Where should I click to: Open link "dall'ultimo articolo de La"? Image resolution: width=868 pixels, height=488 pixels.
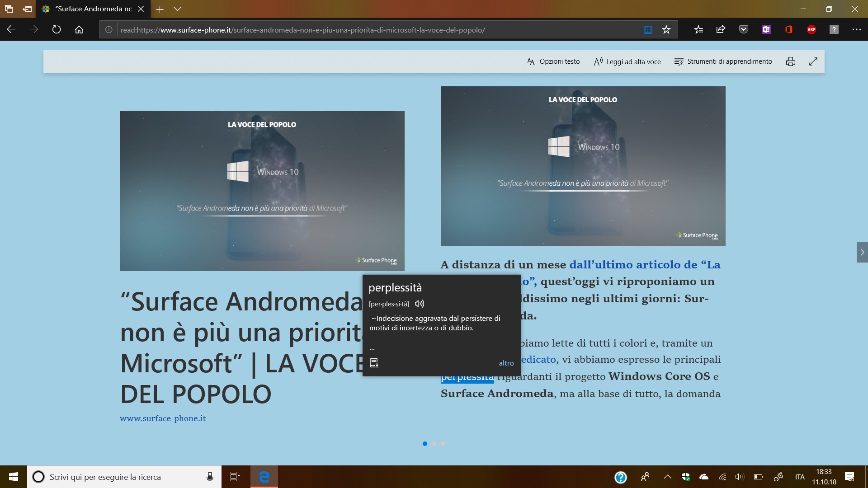click(645, 265)
